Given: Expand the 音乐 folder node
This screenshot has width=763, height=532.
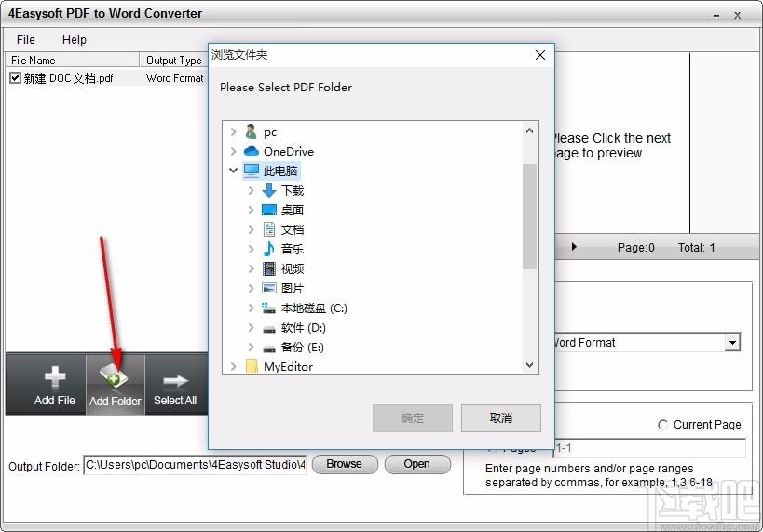Looking at the screenshot, I should point(252,249).
